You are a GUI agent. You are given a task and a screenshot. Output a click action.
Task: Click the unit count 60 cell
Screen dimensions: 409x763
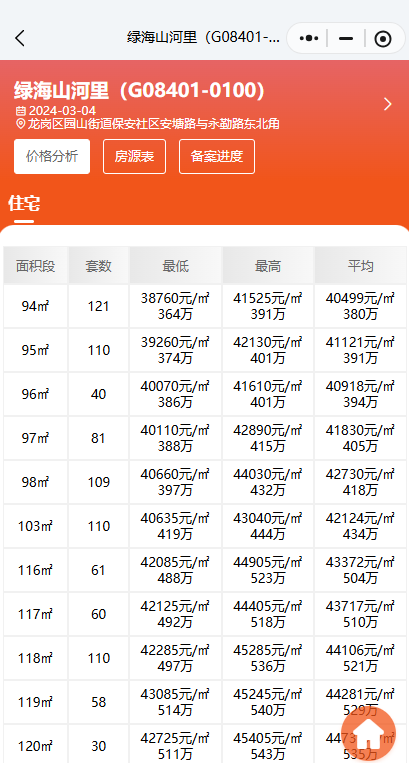[98, 614]
